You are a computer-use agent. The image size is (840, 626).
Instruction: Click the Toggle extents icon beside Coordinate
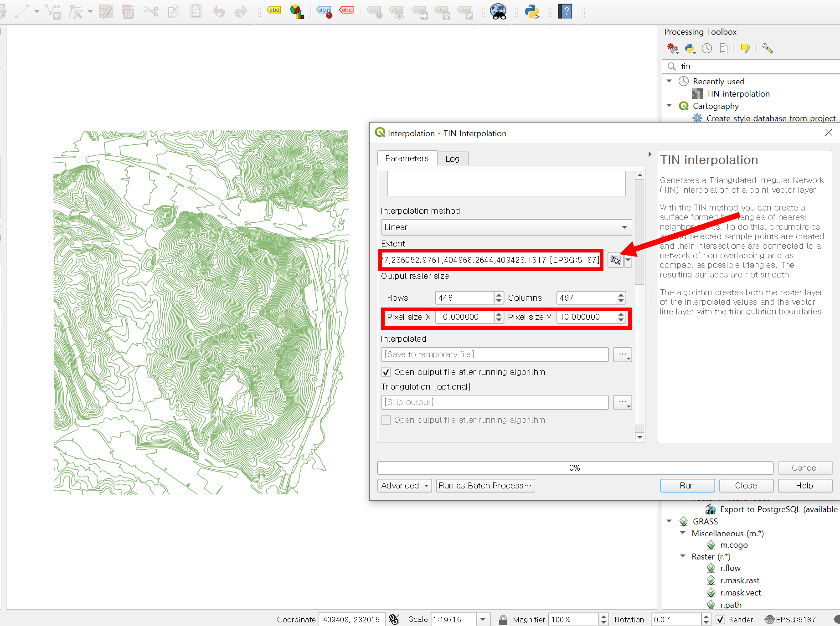point(394,619)
